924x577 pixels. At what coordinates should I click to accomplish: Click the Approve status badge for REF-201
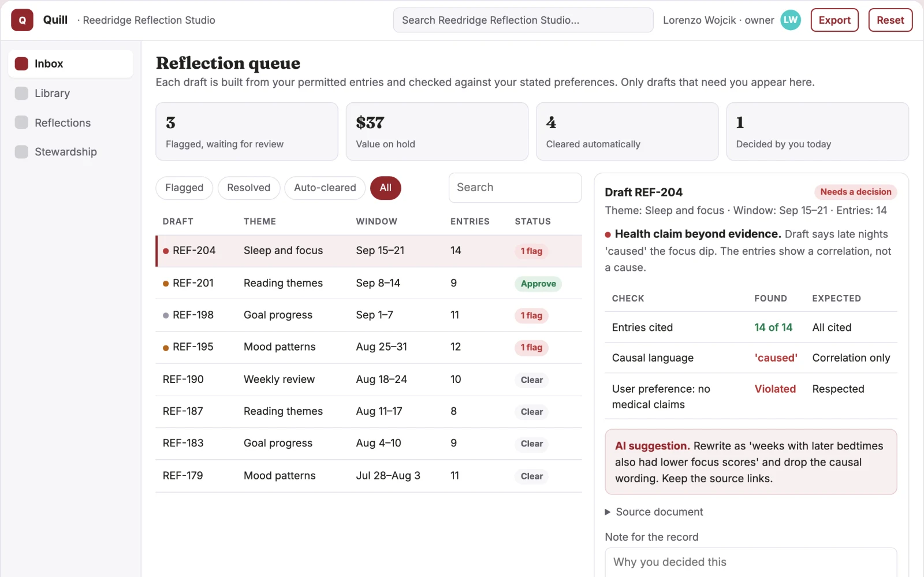point(538,284)
